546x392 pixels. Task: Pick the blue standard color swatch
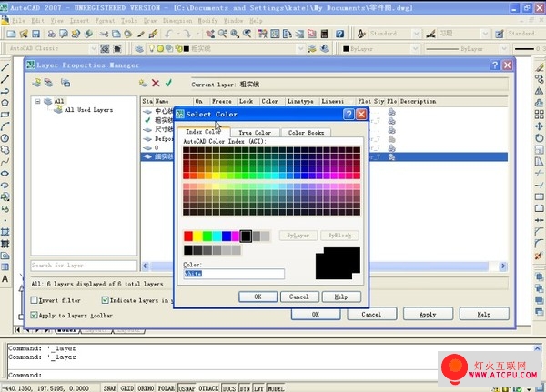tap(227, 236)
